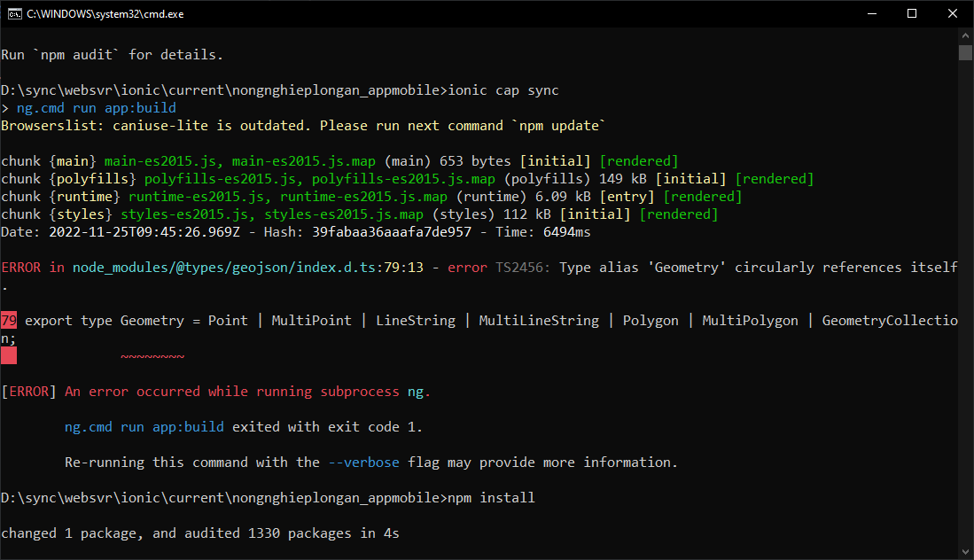Click the command 'ionic cap sync'
Screen dimensions: 974x560
(503, 90)
